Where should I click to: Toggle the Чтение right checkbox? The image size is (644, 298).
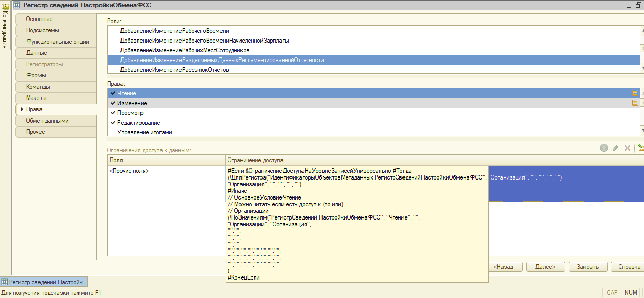(113, 93)
